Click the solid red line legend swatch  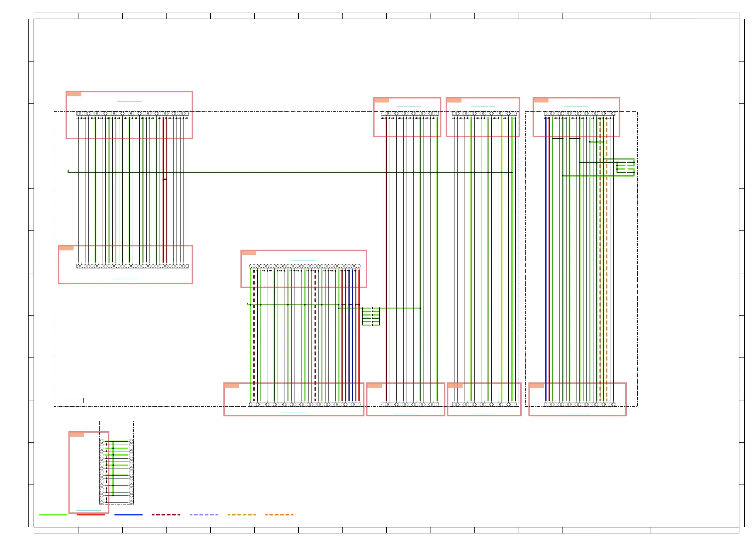pos(90,514)
